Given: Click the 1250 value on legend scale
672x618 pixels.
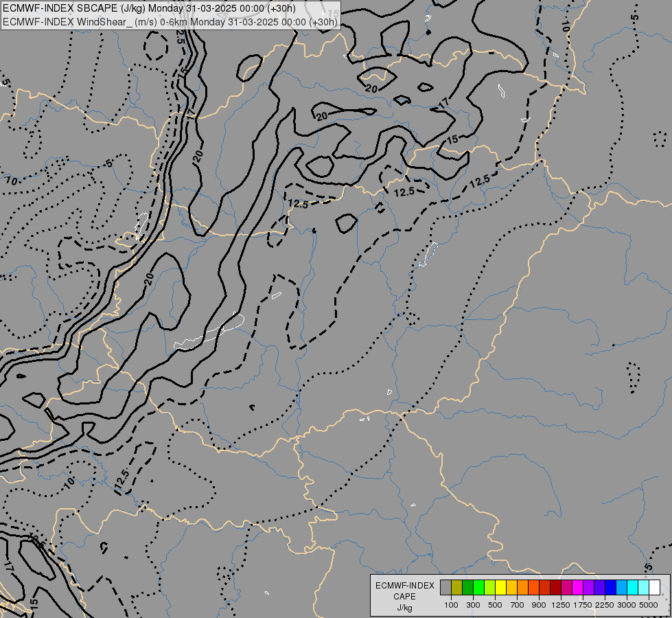Looking at the screenshot, I should tap(561, 605).
